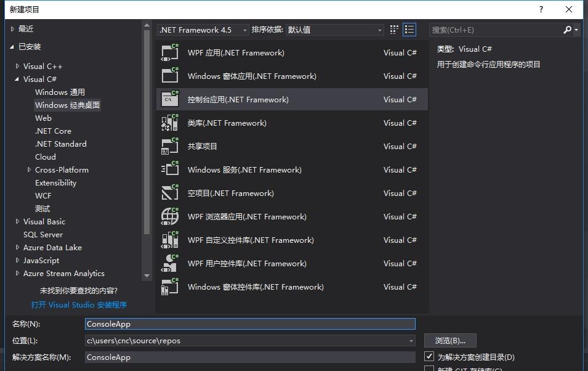The height and width of the screenshot is (371, 588).
Task: Open the 排序依据 默认值 sort dropdown
Action: [334, 30]
